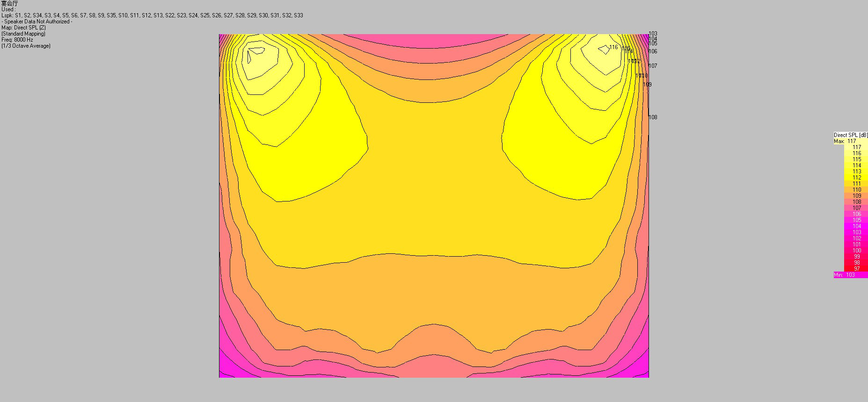Click the '108' contour label at map edge

[653, 117]
